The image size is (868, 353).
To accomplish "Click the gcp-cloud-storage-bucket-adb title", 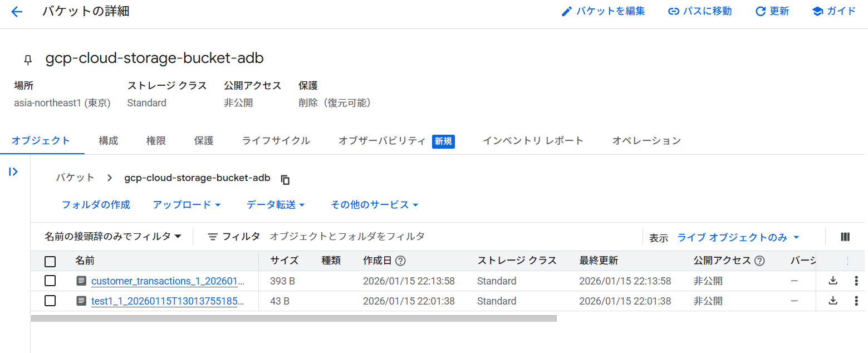I will tap(154, 58).
